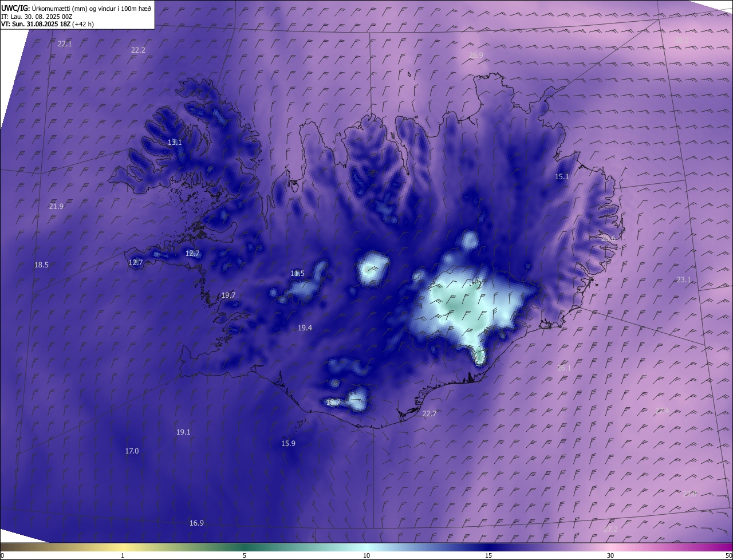733x560 pixels.
Task: Select the 16.9 value label
Action: [x=196, y=523]
